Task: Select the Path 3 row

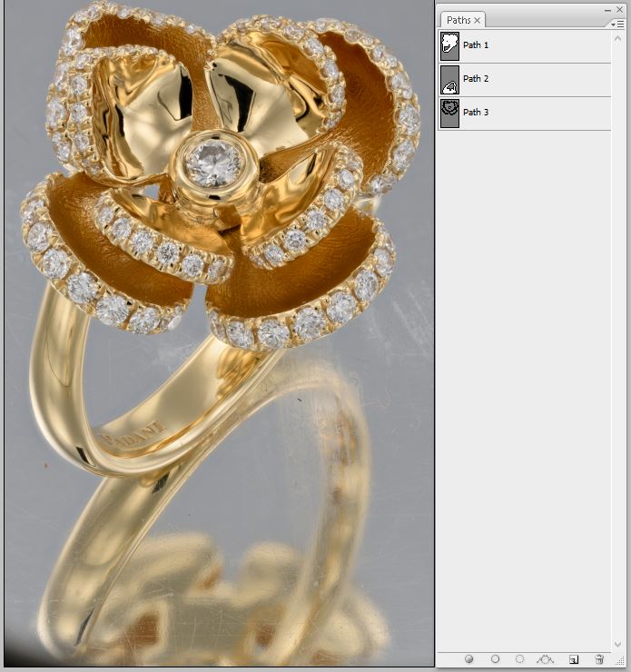Action: 525,114
